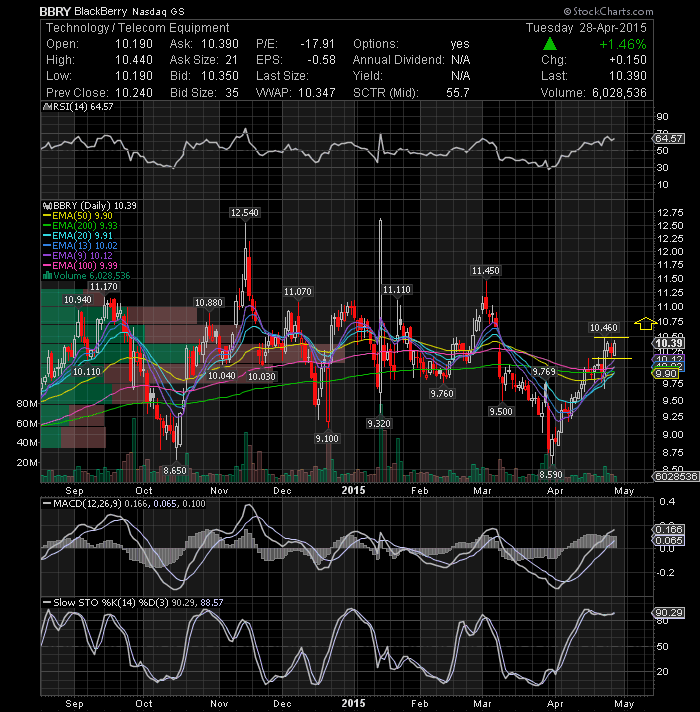Click the 9.100 December low label

tap(327, 439)
